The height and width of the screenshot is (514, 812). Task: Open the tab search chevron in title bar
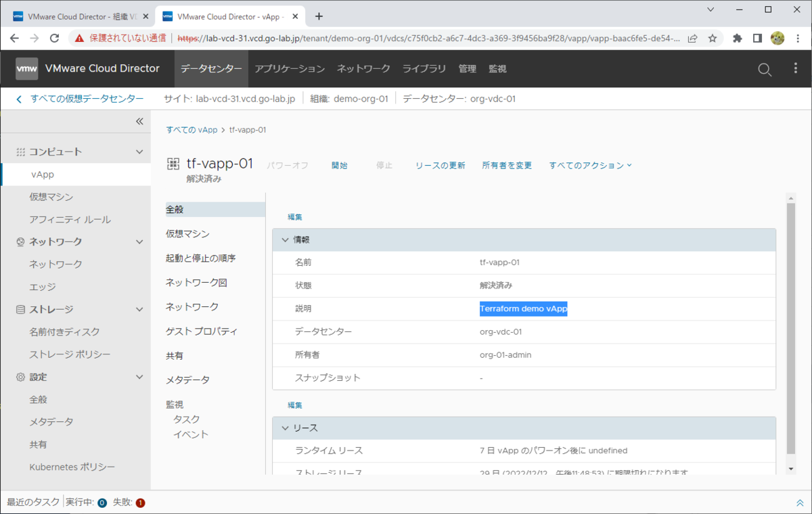[710, 9]
